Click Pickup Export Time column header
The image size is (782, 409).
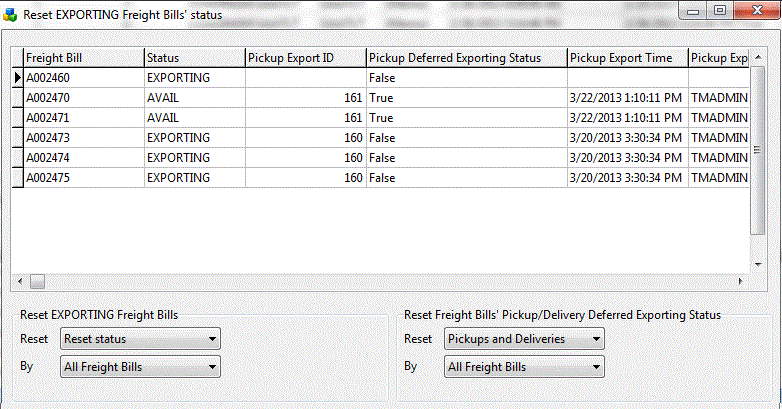pyautogui.click(x=627, y=58)
